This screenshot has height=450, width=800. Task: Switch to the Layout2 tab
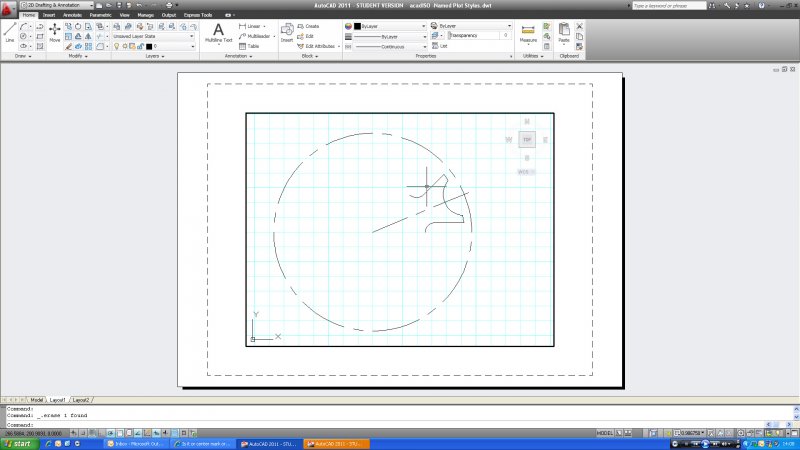point(81,399)
